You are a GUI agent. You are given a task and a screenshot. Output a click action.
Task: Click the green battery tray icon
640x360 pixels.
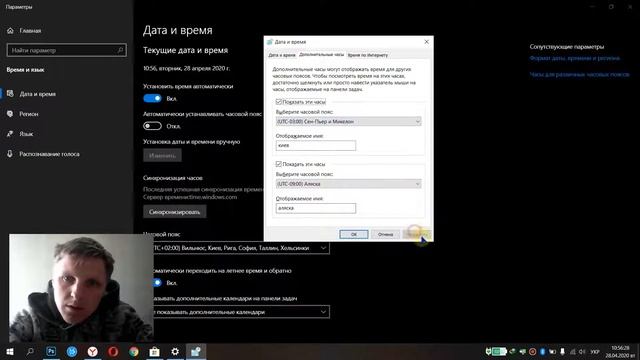499,351
